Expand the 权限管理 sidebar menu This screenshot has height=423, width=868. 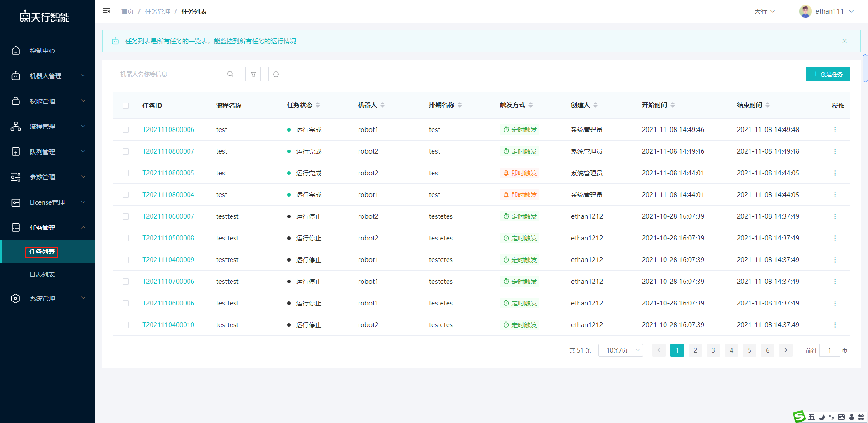[x=47, y=101]
